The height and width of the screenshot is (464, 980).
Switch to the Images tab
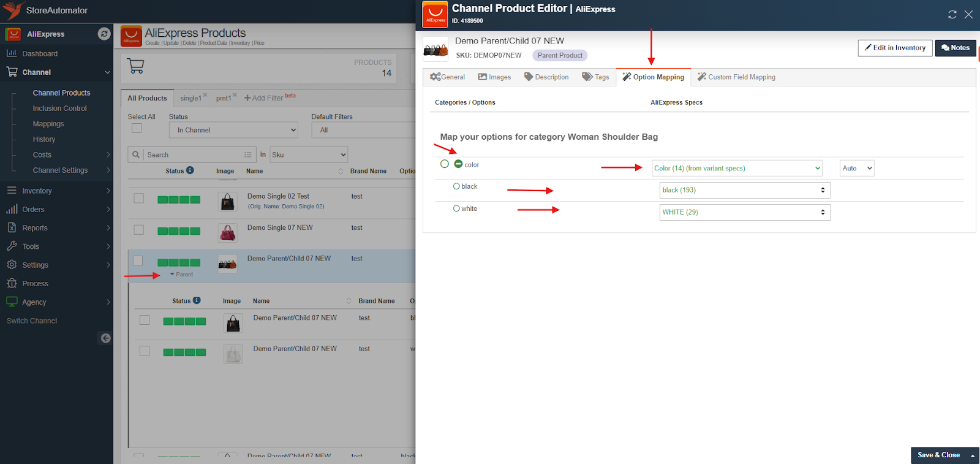click(494, 77)
